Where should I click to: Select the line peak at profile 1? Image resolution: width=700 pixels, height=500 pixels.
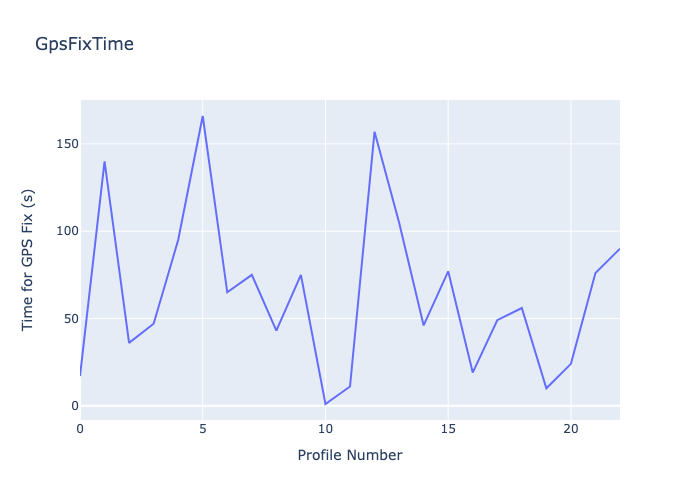tap(104, 162)
